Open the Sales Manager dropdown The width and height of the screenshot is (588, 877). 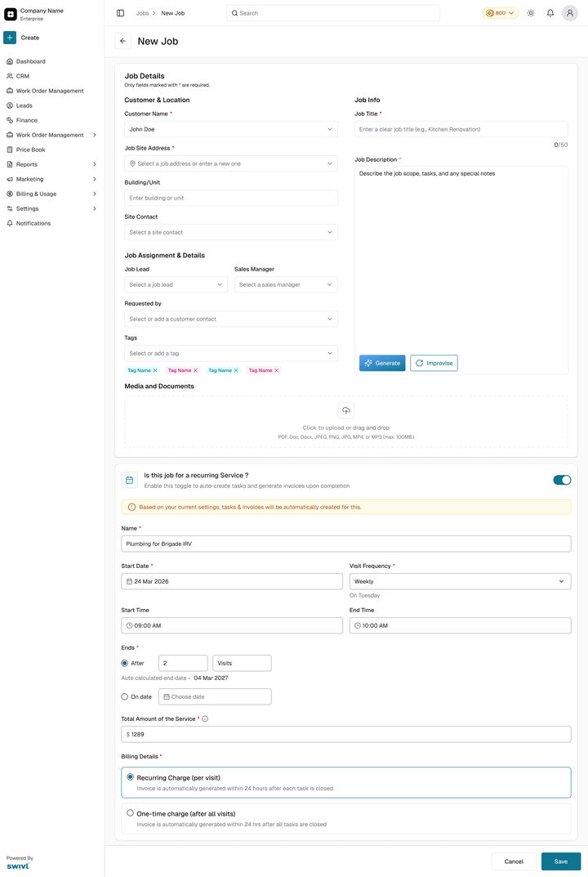pyautogui.click(x=286, y=284)
